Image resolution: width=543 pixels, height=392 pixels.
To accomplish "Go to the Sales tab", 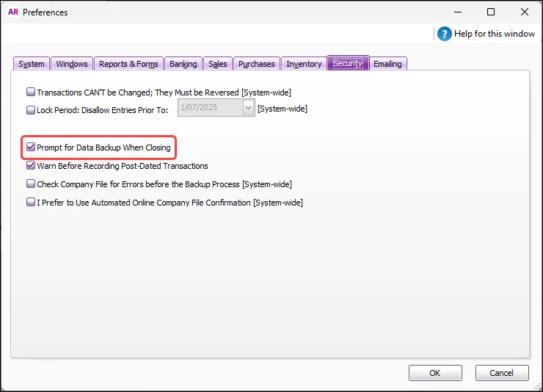I will click(x=218, y=64).
